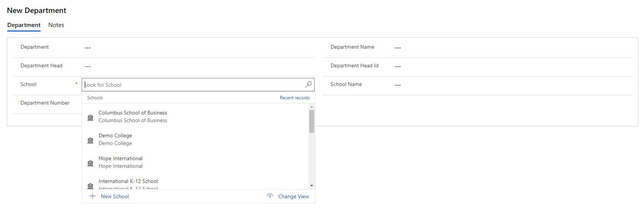The image size is (644, 218).
Task: Click the School field label
Action: [28, 84]
